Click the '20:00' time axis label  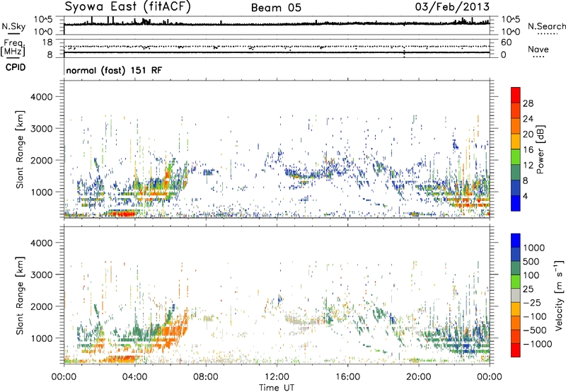(418, 377)
